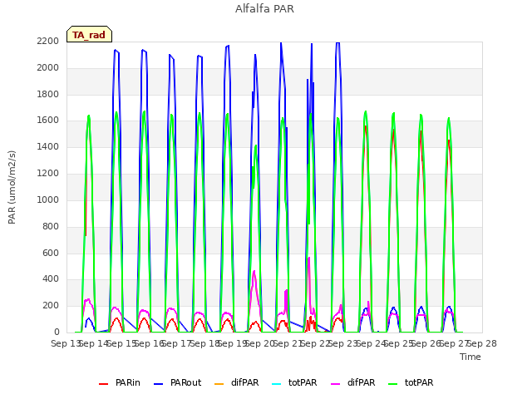Click the Sep 28 x-axis label
Screen dimensions: 532x399
483,343
